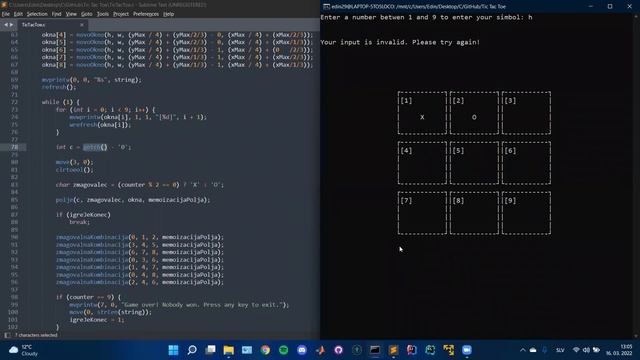
Task: Open the yellow app before Zoom on taskbar
Action: click(x=449, y=350)
